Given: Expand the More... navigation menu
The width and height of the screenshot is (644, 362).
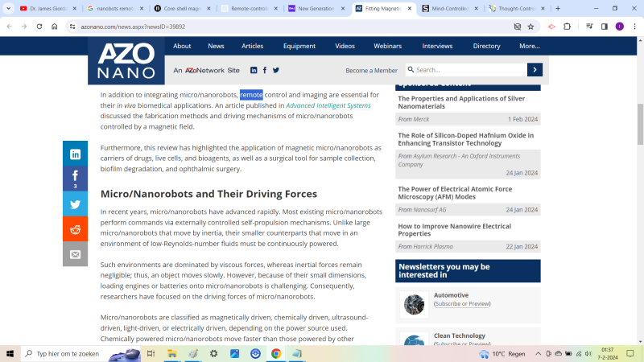Looking at the screenshot, I should coord(529,46).
